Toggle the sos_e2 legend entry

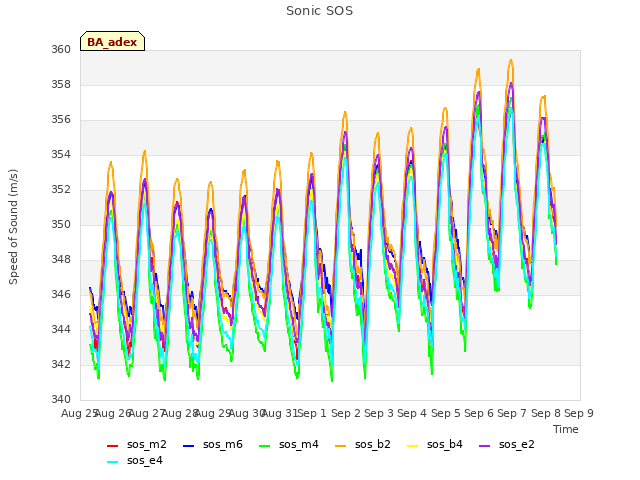pyautogui.click(x=507, y=444)
